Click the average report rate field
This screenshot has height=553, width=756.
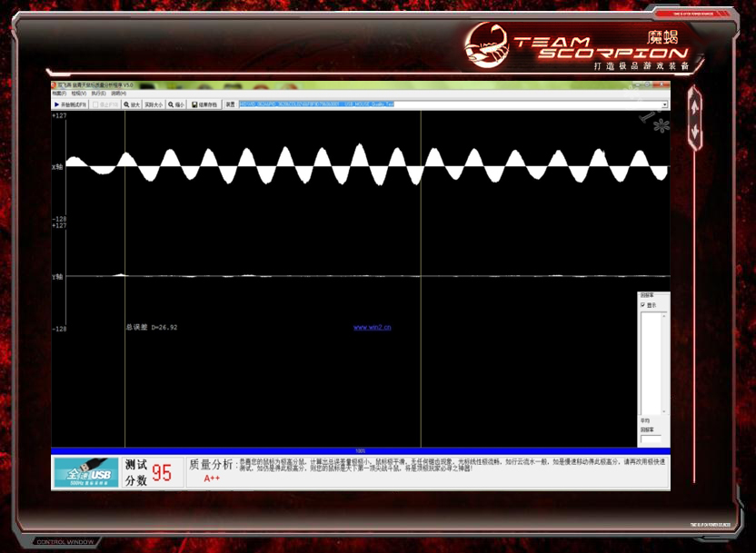651,439
